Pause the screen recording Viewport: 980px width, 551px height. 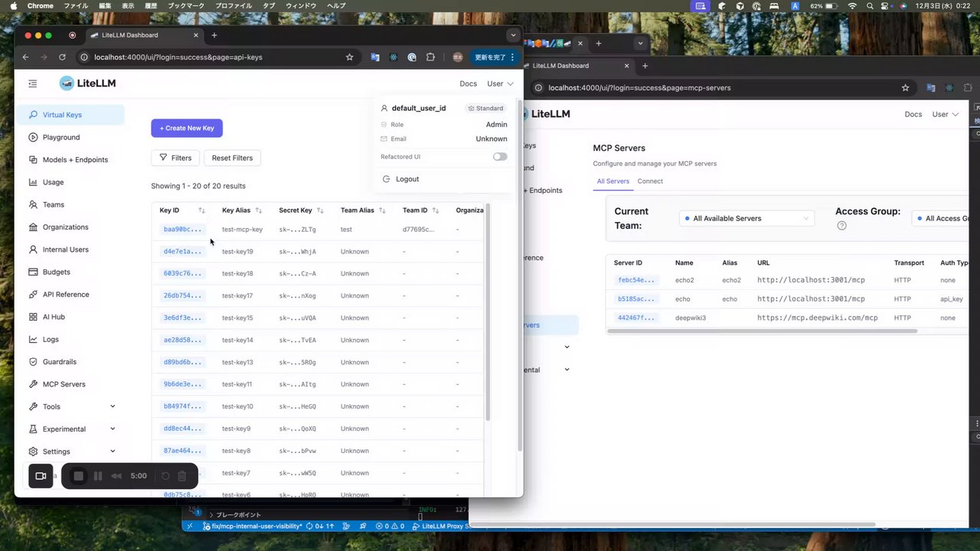[98, 476]
